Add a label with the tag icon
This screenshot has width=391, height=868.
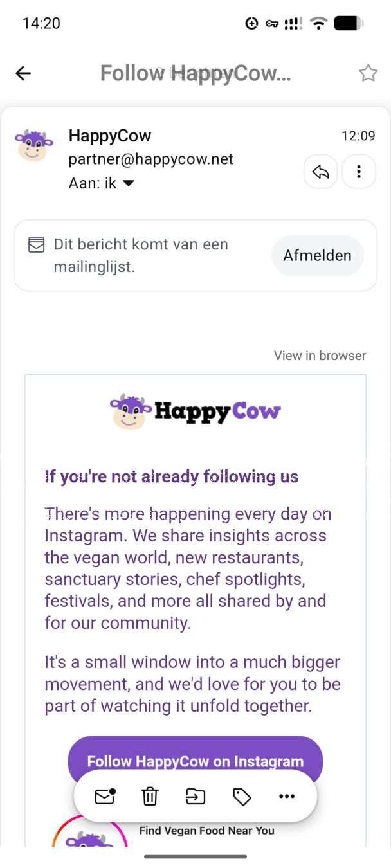pyautogui.click(x=241, y=797)
